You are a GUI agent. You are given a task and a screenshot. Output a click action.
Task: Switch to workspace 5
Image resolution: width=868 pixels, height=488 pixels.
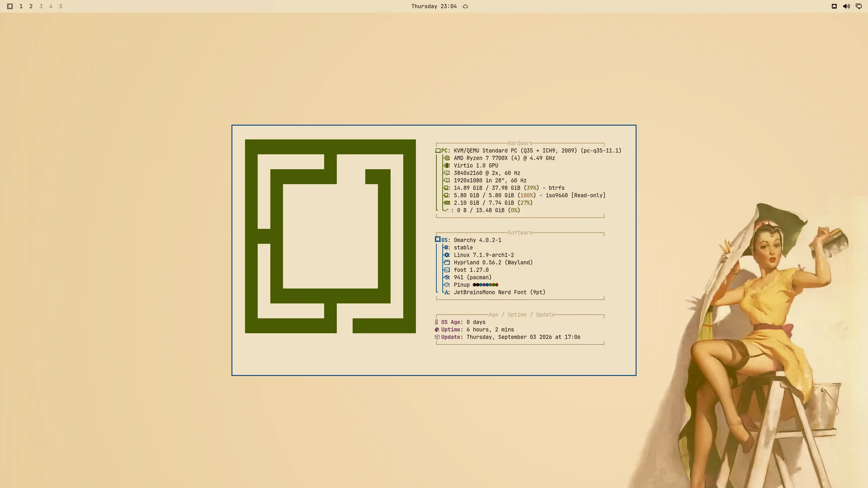click(x=61, y=6)
